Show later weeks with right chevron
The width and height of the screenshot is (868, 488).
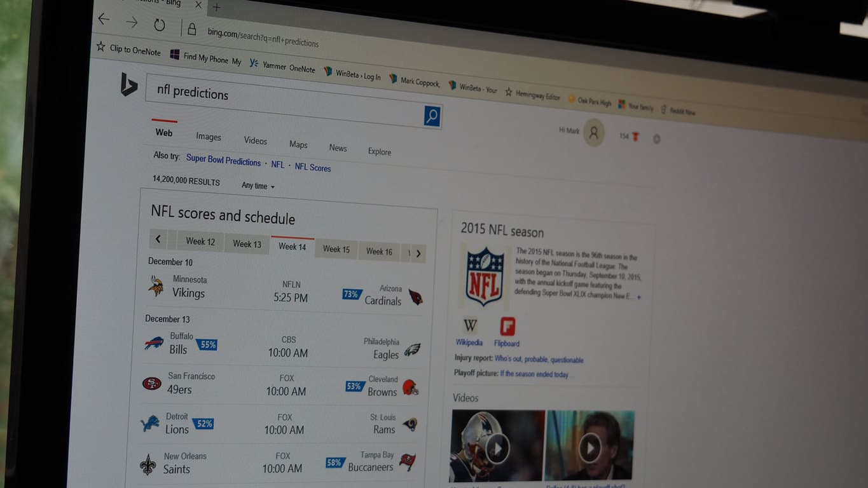click(418, 254)
